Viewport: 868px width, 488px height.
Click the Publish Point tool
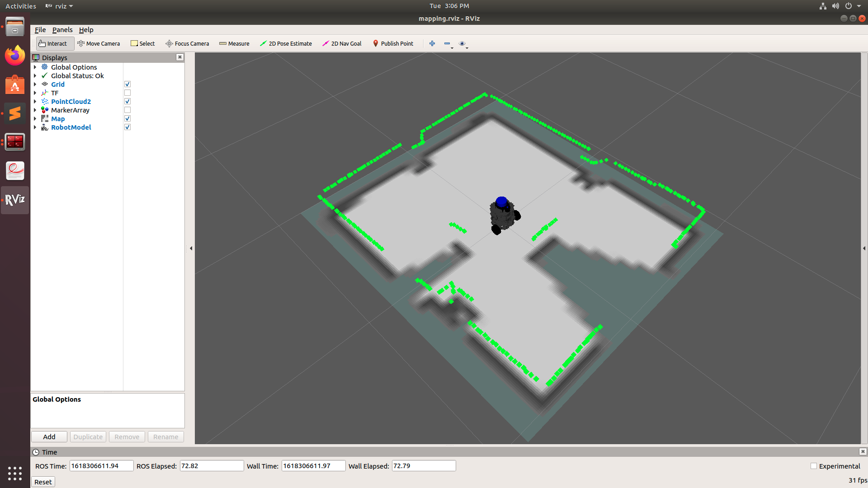tap(393, 43)
